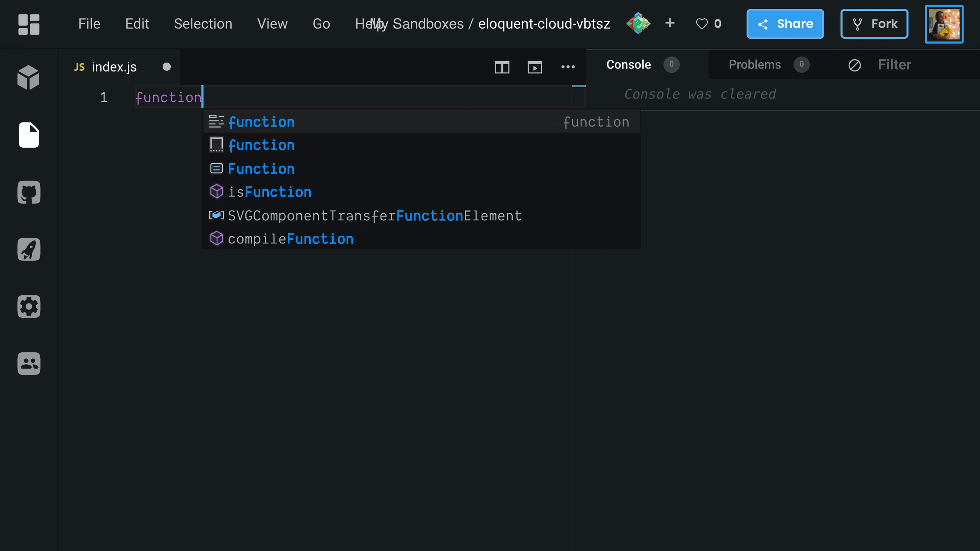Image resolution: width=980 pixels, height=551 pixels.
Task: Click line number 1 in the gutter
Action: click(x=104, y=97)
